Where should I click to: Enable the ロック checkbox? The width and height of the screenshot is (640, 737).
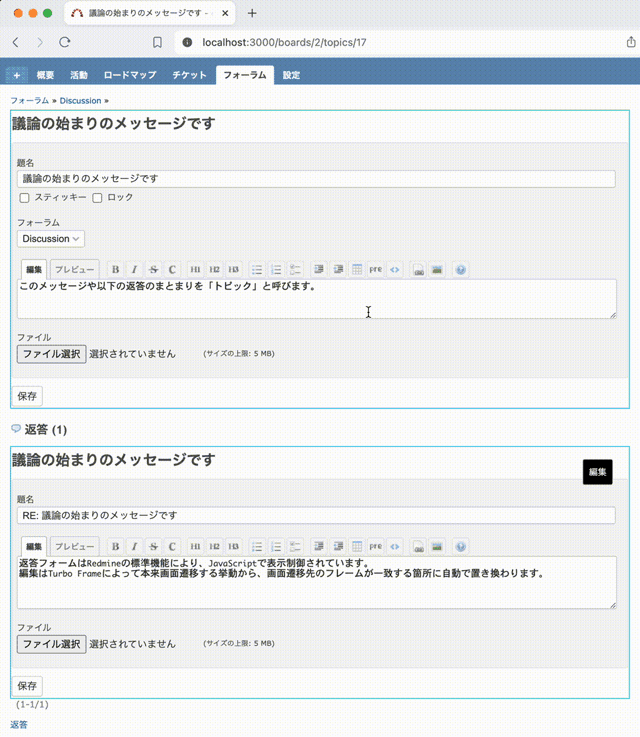[97, 198]
